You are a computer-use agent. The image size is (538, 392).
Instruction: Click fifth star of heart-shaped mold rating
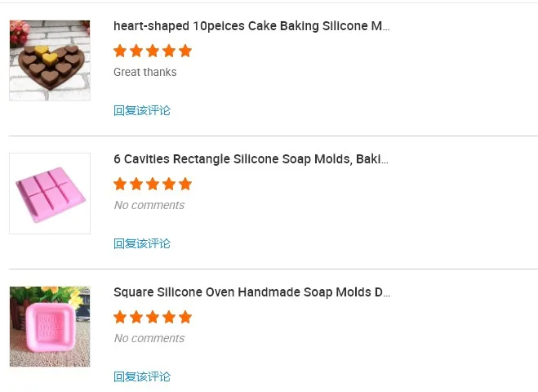point(185,51)
